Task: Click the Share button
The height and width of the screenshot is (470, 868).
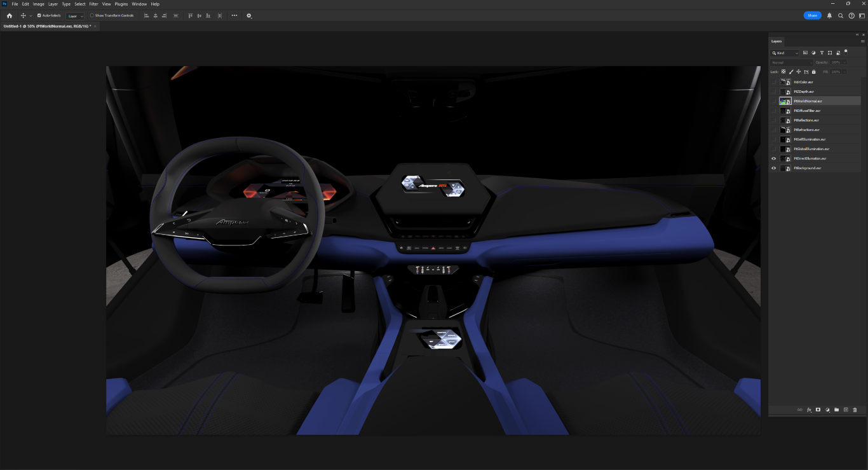Action: click(812, 15)
